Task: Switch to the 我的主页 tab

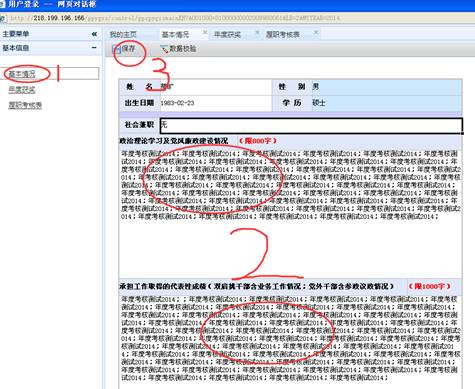Action: [x=123, y=34]
